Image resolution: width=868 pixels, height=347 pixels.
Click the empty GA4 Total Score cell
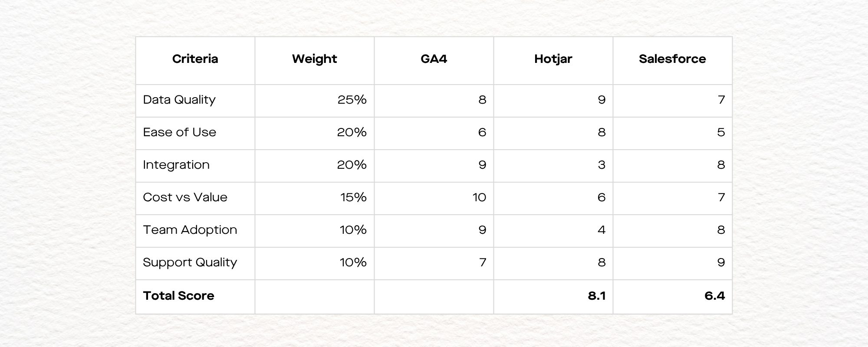[434, 297]
